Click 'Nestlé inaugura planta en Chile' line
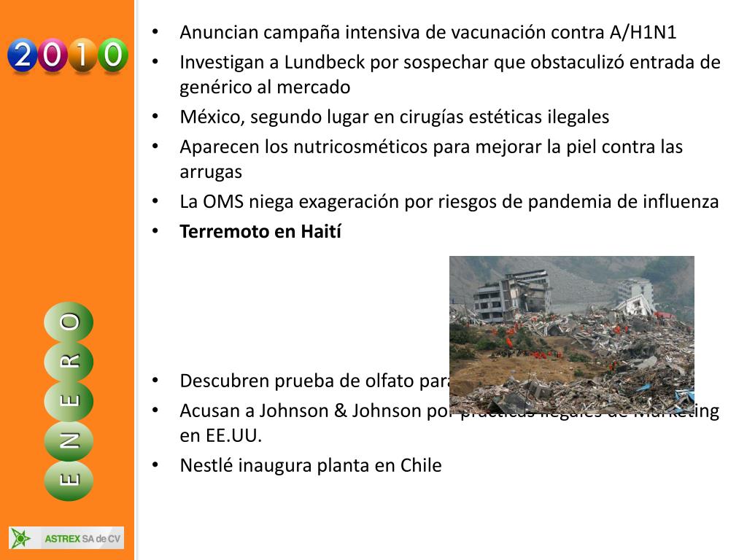The image size is (747, 560). tap(311, 465)
